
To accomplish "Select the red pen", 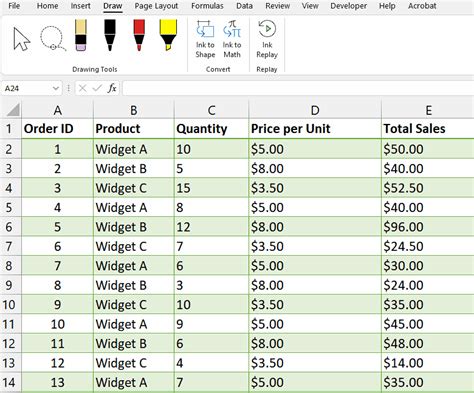I will point(139,35).
